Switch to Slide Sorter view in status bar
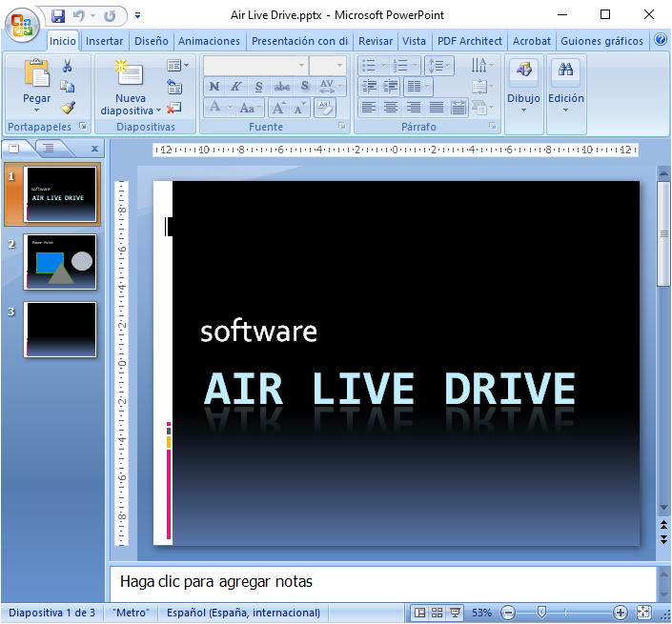Image resolution: width=672 pixels, height=624 pixels. point(437,613)
